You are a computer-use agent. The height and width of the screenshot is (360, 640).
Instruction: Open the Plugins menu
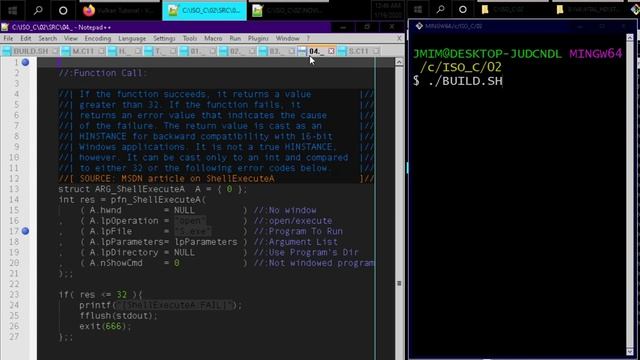point(258,38)
